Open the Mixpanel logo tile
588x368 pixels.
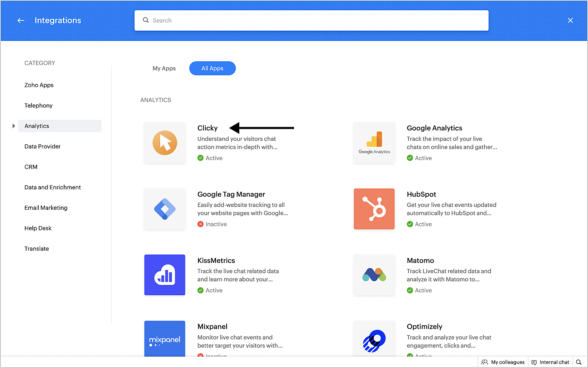(x=165, y=339)
